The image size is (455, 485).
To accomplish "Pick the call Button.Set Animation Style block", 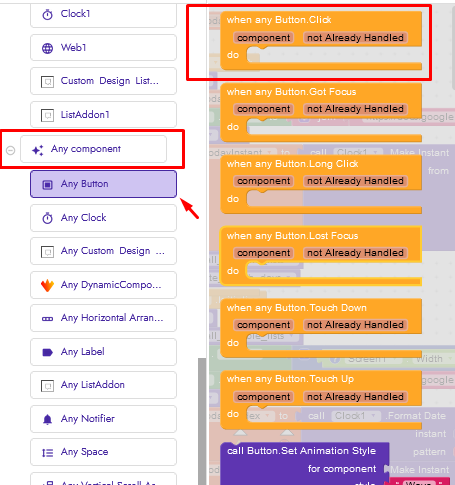I will click(301, 451).
